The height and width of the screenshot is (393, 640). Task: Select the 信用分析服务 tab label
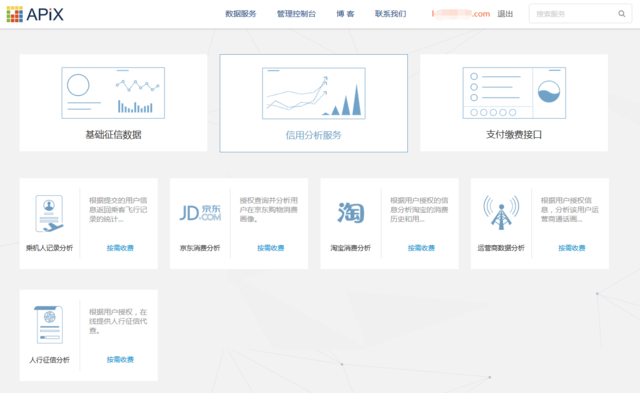click(313, 135)
